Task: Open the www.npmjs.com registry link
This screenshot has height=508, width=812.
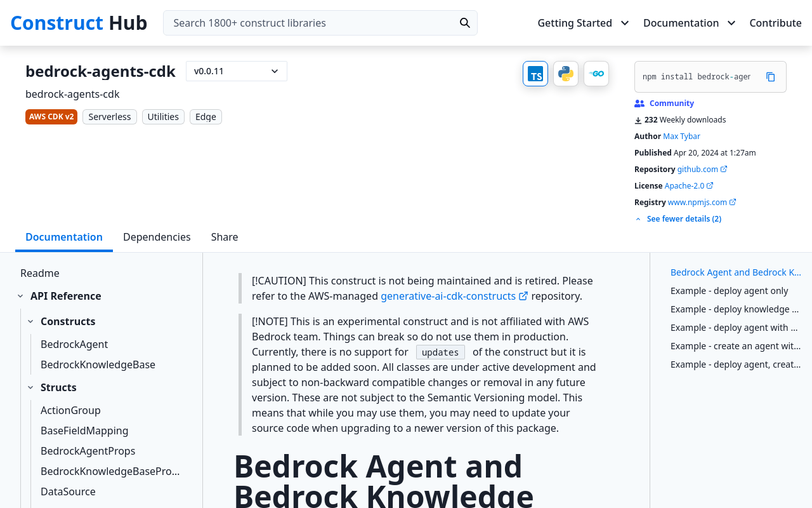Action: click(x=697, y=203)
